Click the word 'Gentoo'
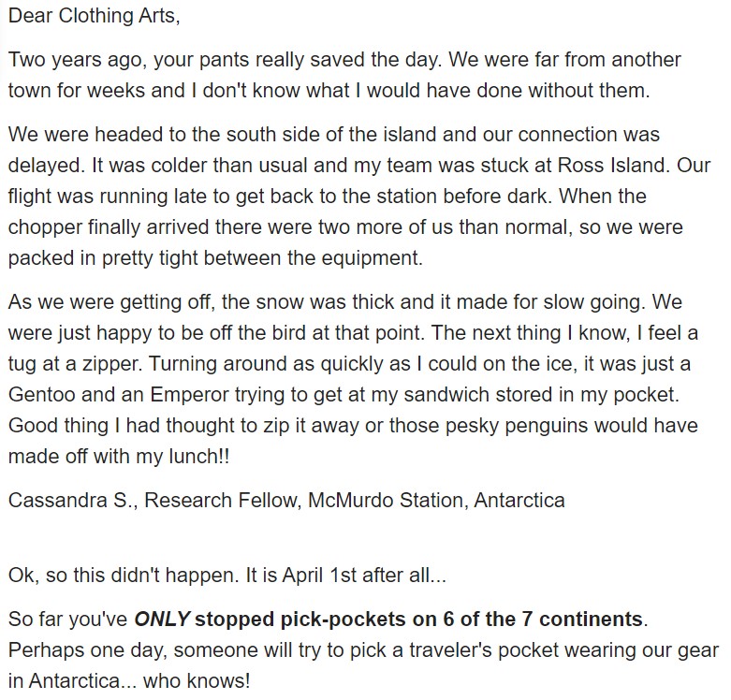Screen dimensions: 731x700 pyautogui.click(x=41, y=395)
